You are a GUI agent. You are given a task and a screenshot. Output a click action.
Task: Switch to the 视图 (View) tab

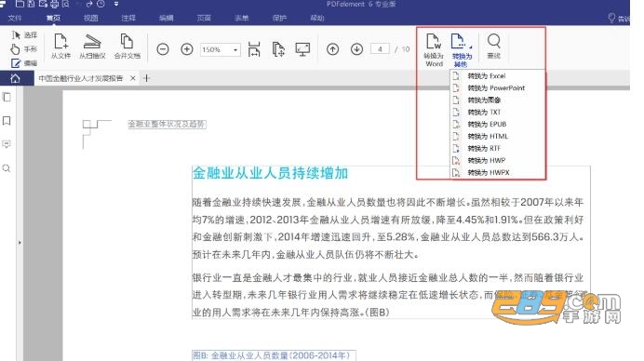(91, 18)
